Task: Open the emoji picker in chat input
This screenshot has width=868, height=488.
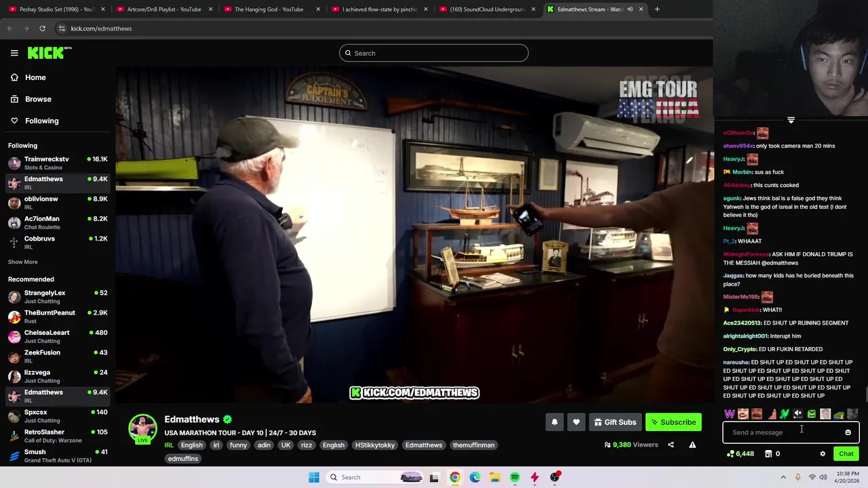Action: pyautogui.click(x=848, y=432)
